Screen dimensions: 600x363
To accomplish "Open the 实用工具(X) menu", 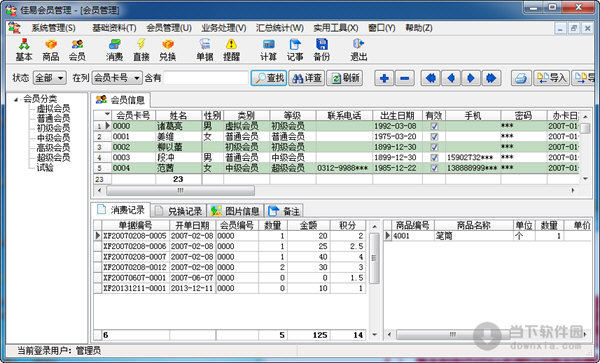I will (336, 28).
